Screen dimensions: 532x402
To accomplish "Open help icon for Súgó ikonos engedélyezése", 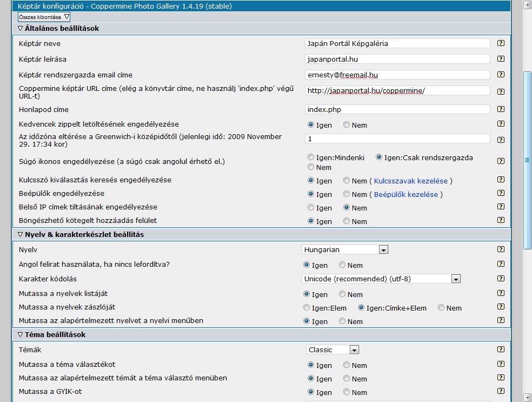I will [x=501, y=161].
